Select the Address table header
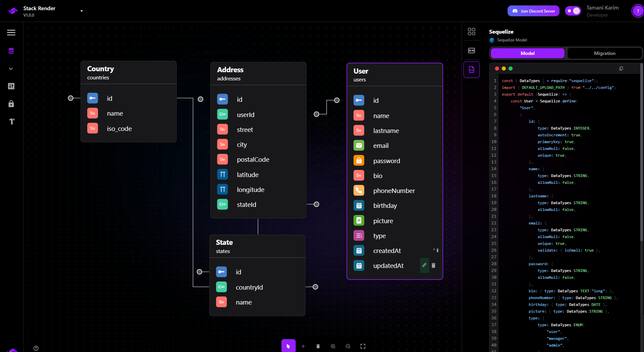The height and width of the screenshot is (352, 644). [x=258, y=74]
